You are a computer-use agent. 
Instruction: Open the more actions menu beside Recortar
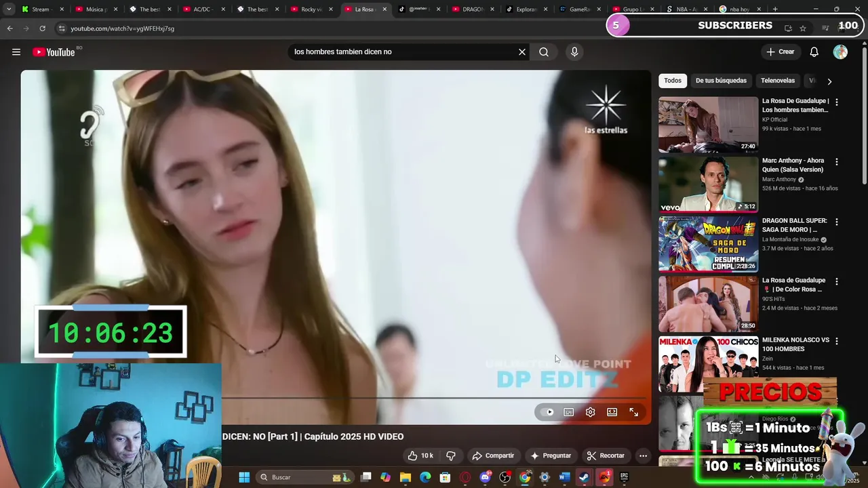[643, 455]
